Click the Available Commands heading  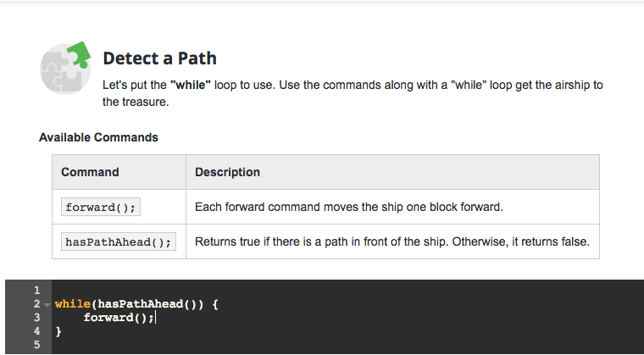98,137
